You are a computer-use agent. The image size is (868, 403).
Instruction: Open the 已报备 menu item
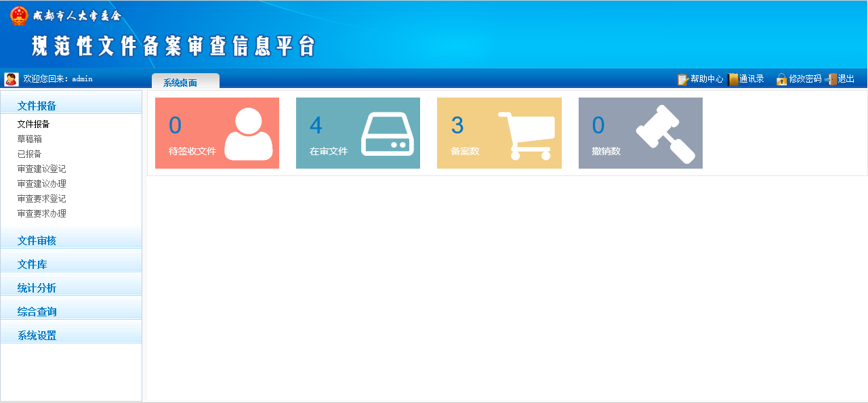click(x=29, y=154)
